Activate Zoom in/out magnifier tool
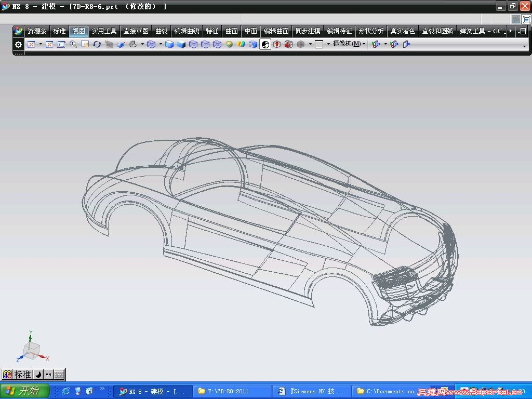The height and width of the screenshot is (399, 532). point(73,44)
